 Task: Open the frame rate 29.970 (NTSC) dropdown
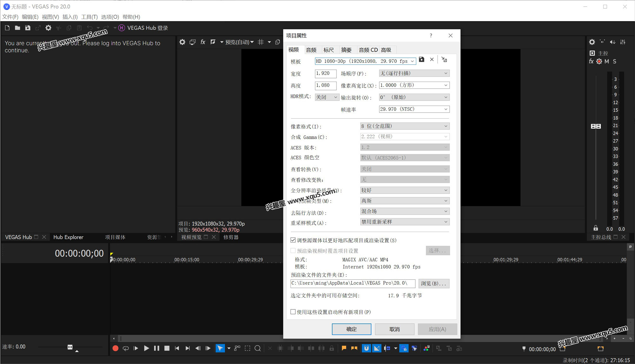[414, 109]
